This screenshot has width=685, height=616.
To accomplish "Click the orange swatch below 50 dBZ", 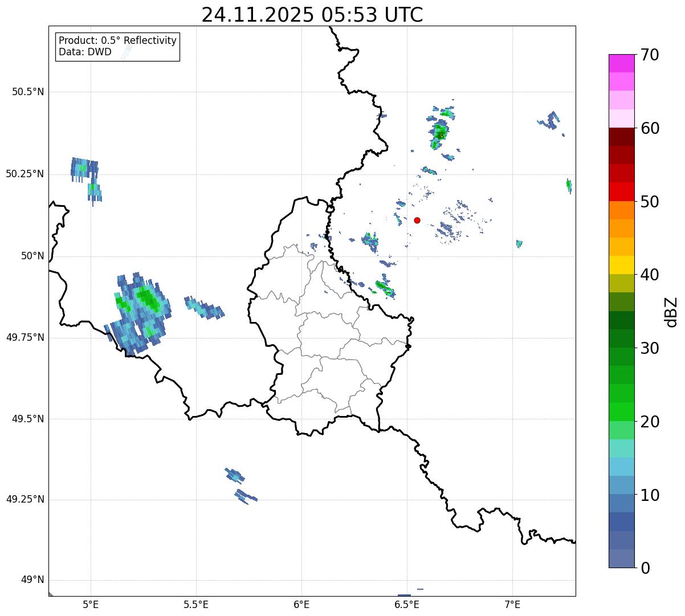I will point(621,210).
